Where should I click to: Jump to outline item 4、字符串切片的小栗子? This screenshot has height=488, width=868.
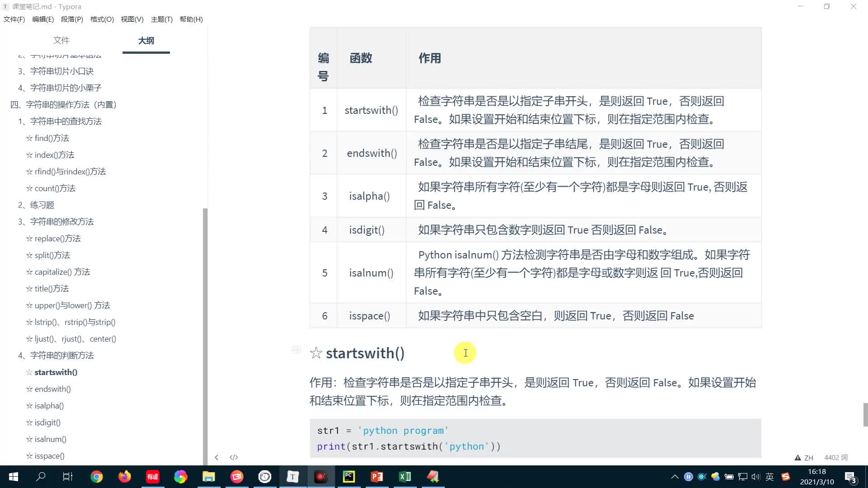point(60,88)
